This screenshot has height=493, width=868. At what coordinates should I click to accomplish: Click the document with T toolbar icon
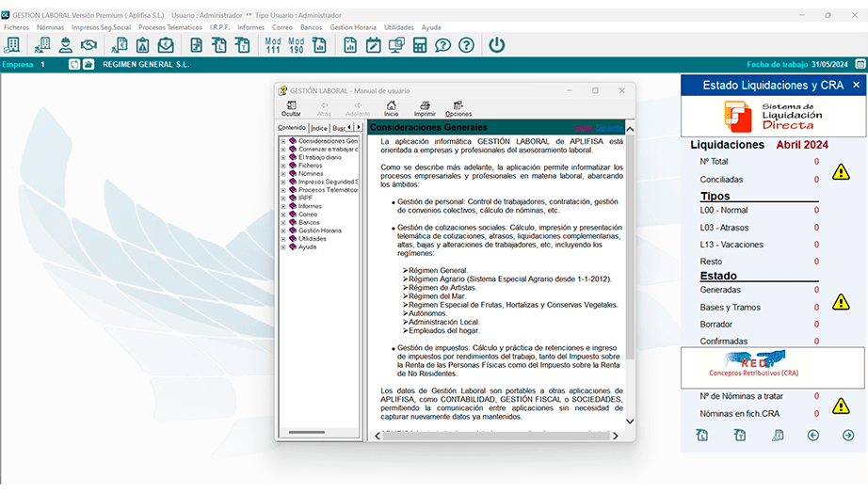click(x=243, y=45)
